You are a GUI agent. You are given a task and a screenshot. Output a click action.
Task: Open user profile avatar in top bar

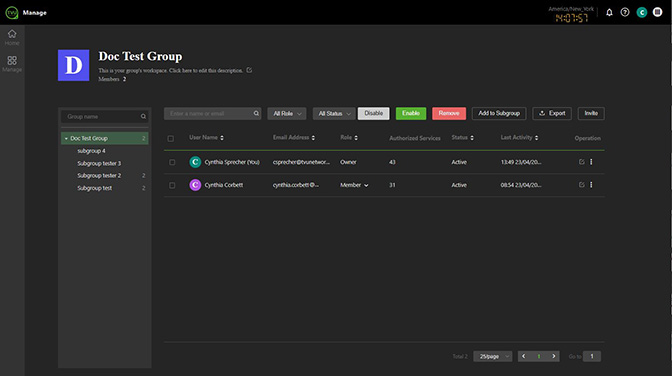point(641,12)
